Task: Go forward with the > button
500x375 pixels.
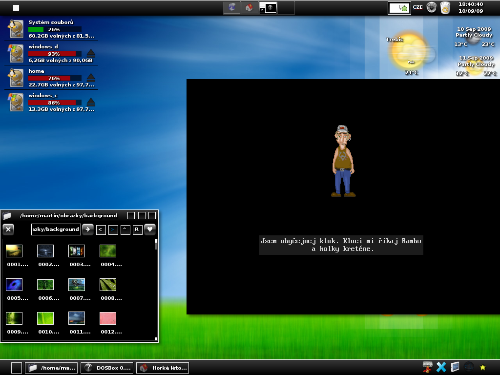Action: pyautogui.click(x=113, y=230)
